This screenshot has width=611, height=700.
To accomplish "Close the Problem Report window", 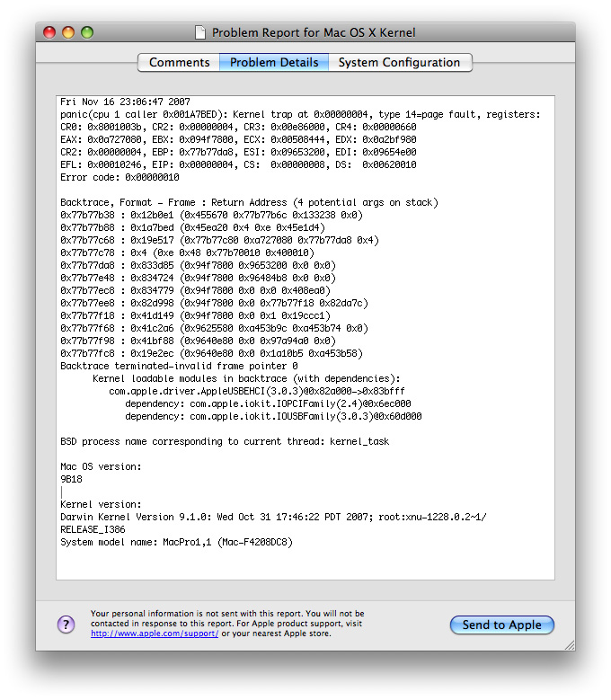I will point(49,32).
